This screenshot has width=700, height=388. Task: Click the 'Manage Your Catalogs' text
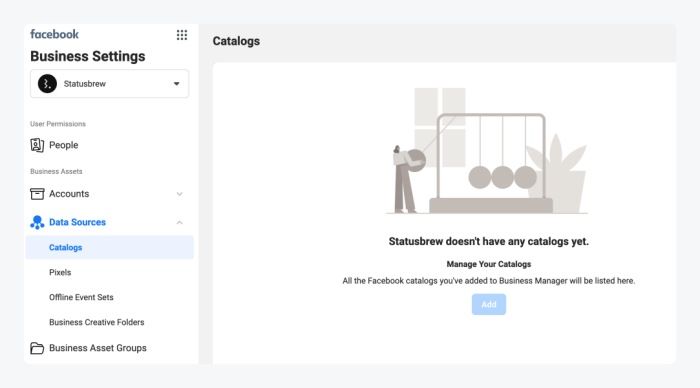pos(489,264)
